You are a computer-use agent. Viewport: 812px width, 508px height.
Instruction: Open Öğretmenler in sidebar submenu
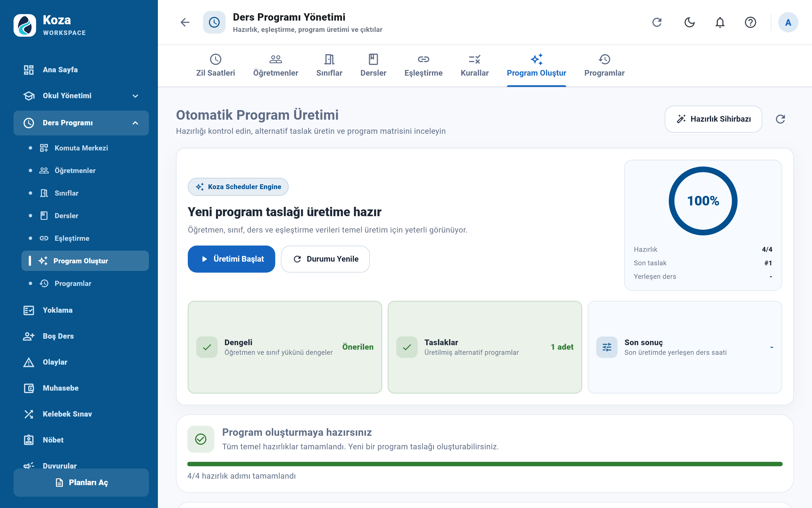click(x=85, y=170)
